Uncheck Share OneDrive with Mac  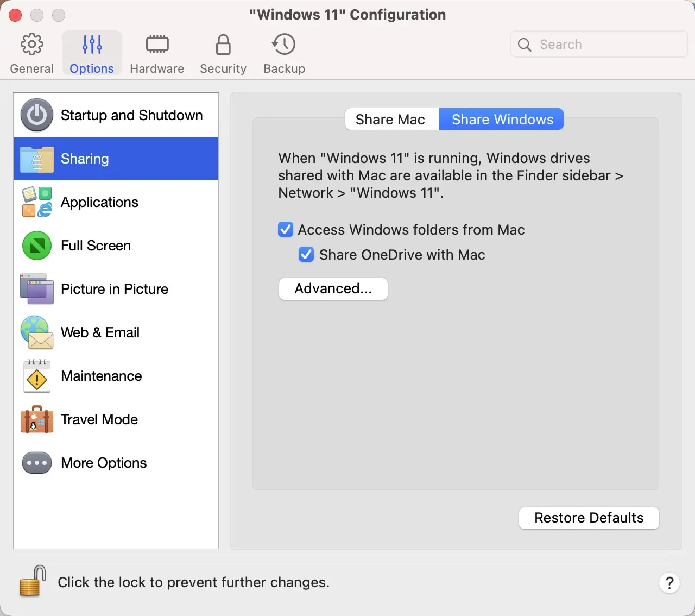click(306, 255)
